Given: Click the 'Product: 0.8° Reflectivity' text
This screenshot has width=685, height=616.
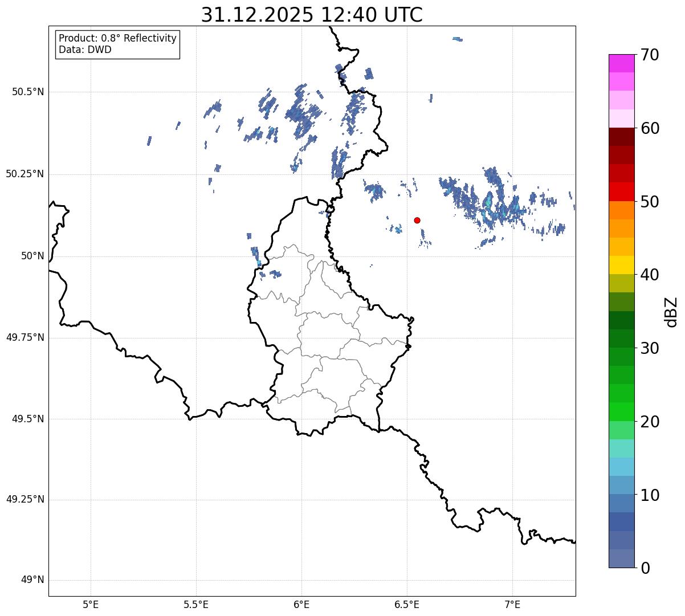Looking at the screenshot, I should [x=118, y=38].
